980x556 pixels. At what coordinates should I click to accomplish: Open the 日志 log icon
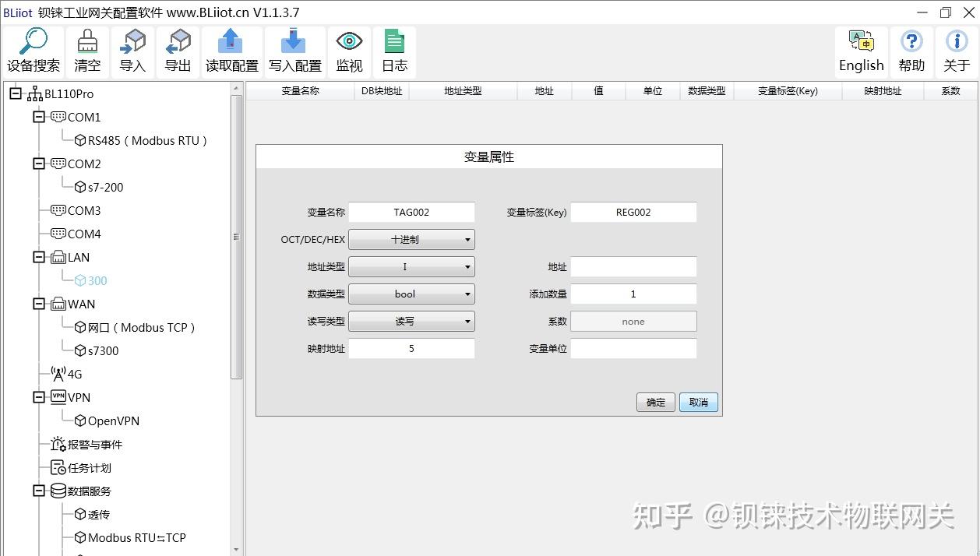394,52
